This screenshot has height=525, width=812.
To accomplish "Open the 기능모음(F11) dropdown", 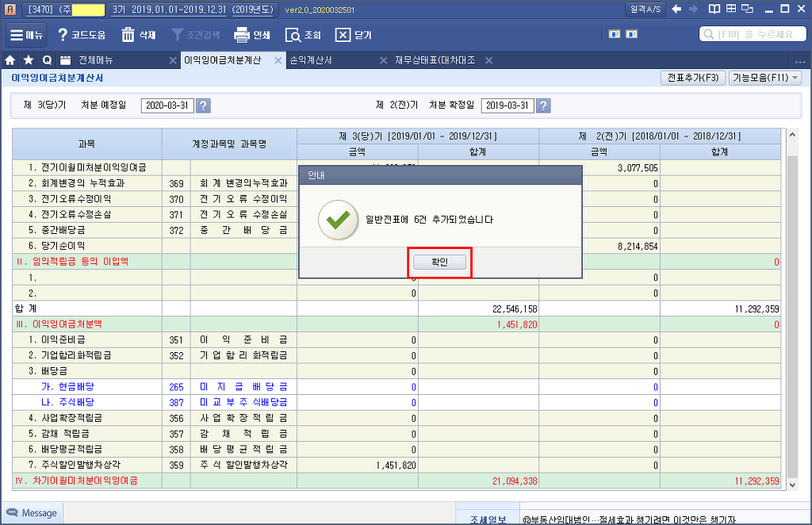I will 765,78.
